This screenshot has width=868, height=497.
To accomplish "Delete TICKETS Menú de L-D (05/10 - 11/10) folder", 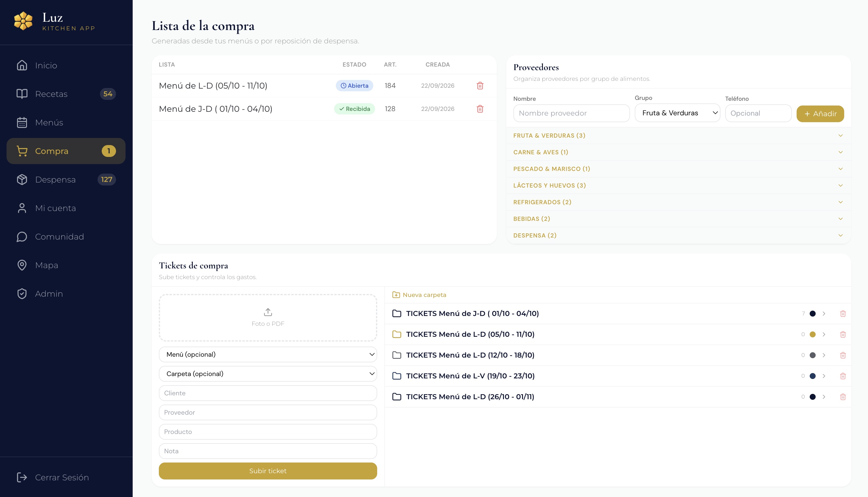I will (843, 334).
